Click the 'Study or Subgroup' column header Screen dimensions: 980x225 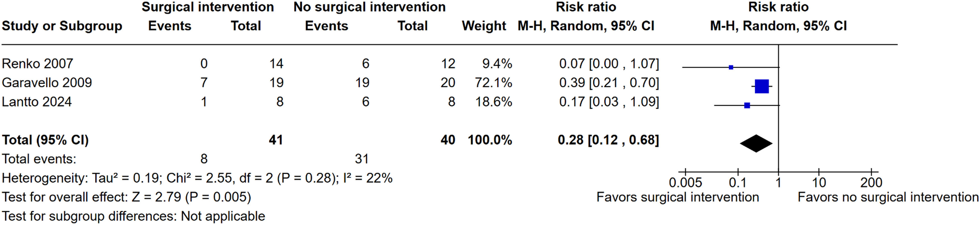[x=62, y=26]
